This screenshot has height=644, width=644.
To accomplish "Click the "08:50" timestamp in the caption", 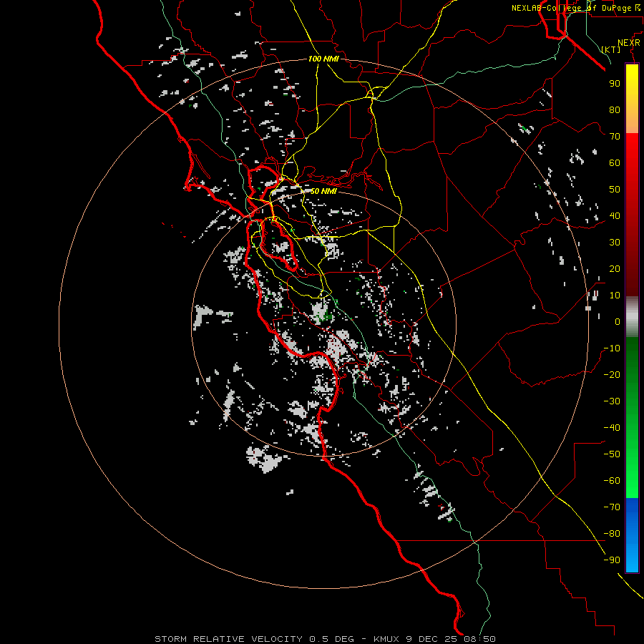I will [479, 639].
